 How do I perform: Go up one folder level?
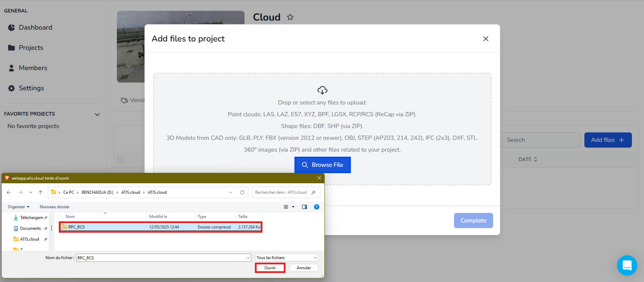click(x=40, y=192)
